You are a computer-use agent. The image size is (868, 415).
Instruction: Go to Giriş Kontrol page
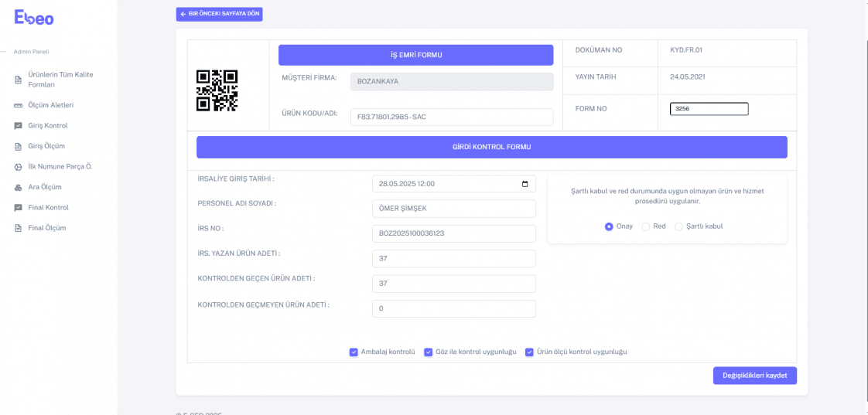[x=48, y=126]
